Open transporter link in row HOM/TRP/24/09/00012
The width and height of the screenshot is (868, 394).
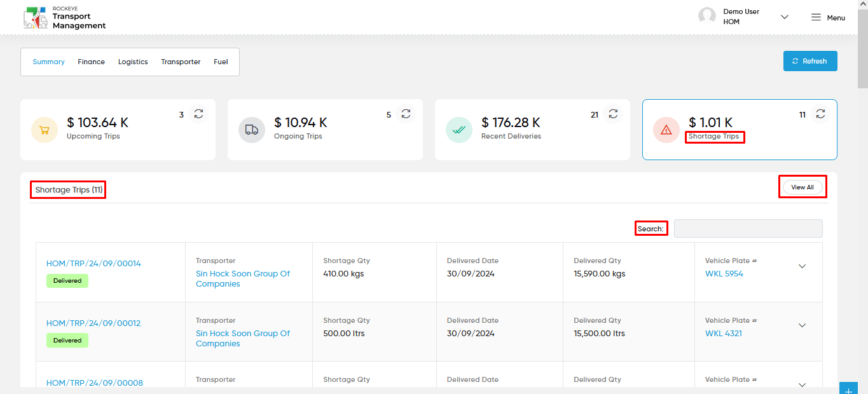click(243, 339)
